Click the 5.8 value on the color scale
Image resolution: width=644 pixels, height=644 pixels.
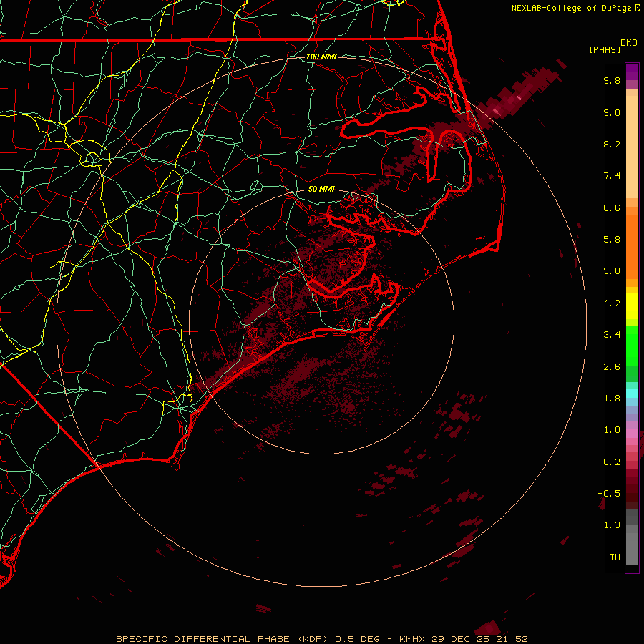pos(612,240)
